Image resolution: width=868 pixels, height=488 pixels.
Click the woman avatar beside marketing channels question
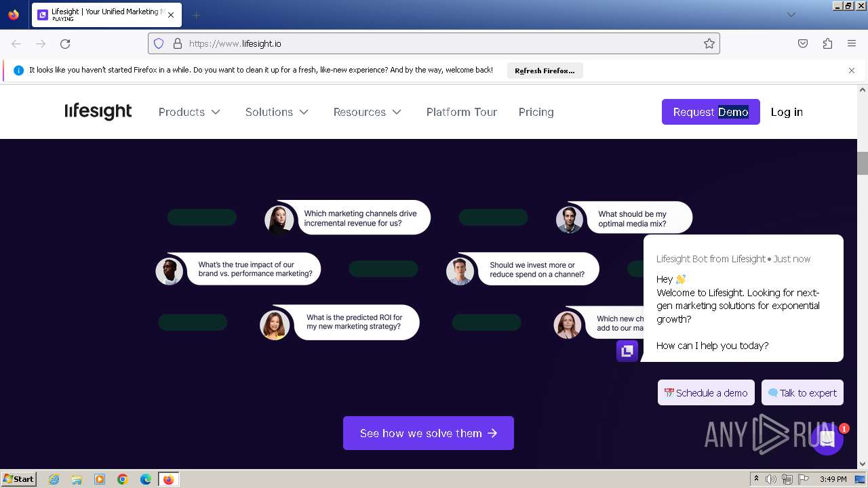[279, 220]
